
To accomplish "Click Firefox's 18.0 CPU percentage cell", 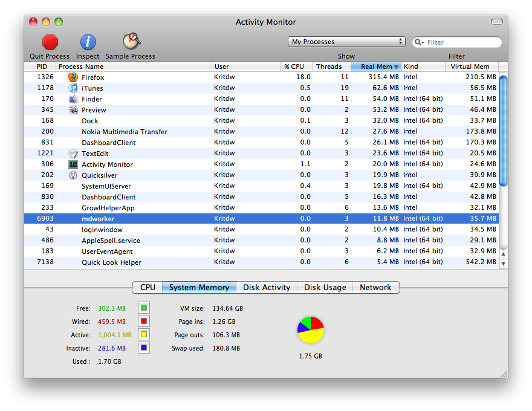I will coord(303,77).
